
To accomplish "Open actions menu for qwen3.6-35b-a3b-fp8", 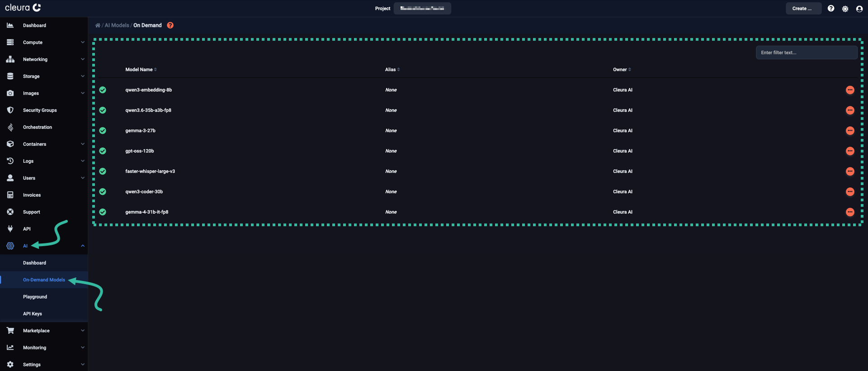I will tap(850, 110).
